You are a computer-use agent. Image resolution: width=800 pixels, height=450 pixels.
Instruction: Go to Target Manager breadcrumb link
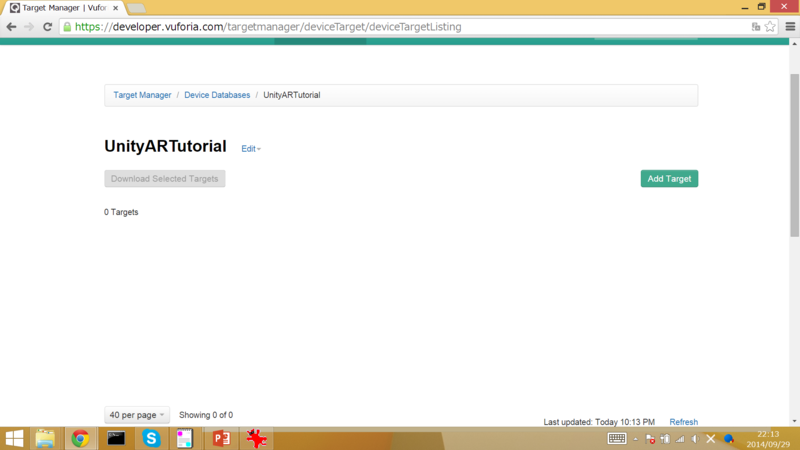142,95
